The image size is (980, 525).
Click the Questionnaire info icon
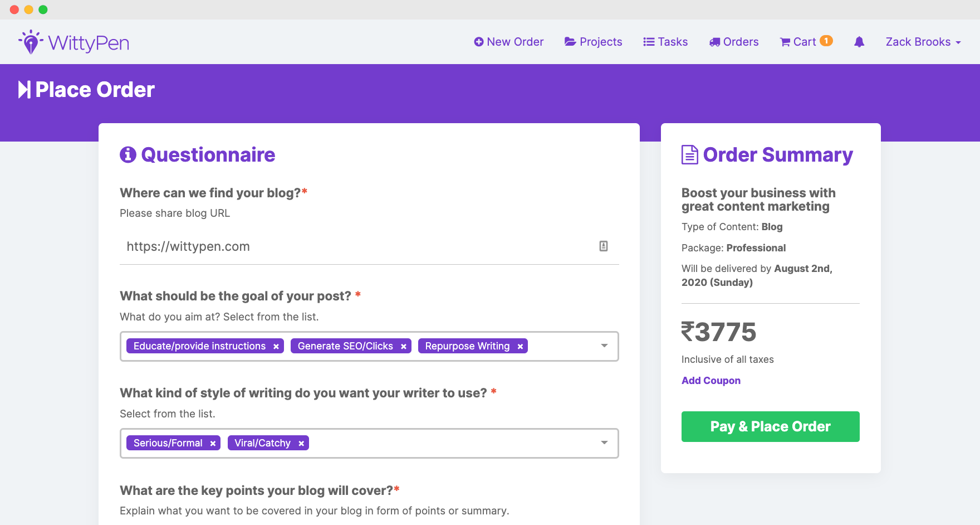(128, 154)
